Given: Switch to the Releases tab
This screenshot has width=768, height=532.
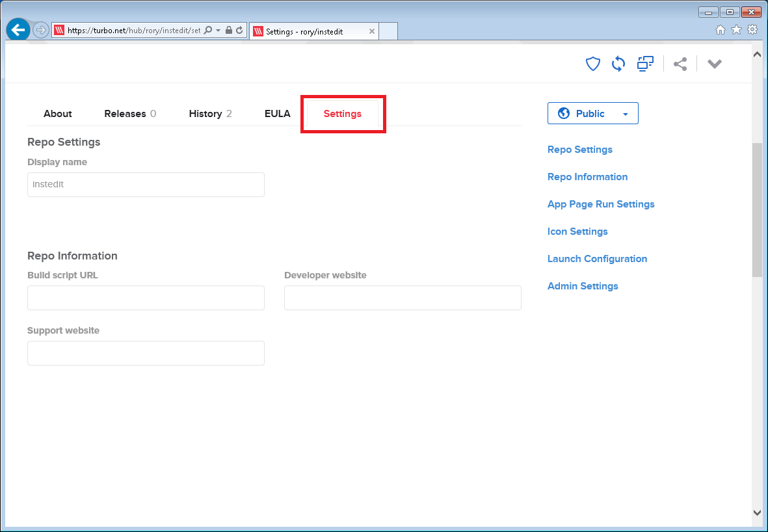Looking at the screenshot, I should click(126, 113).
